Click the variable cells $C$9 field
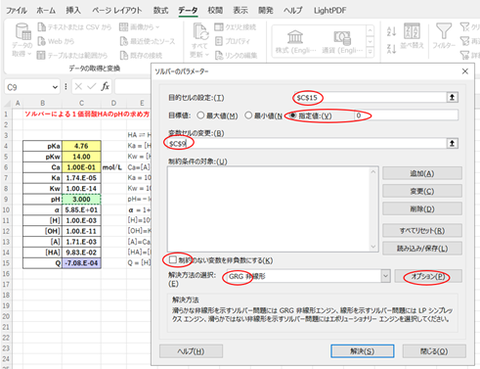Screen dimensions: 480x369 coord(307,144)
